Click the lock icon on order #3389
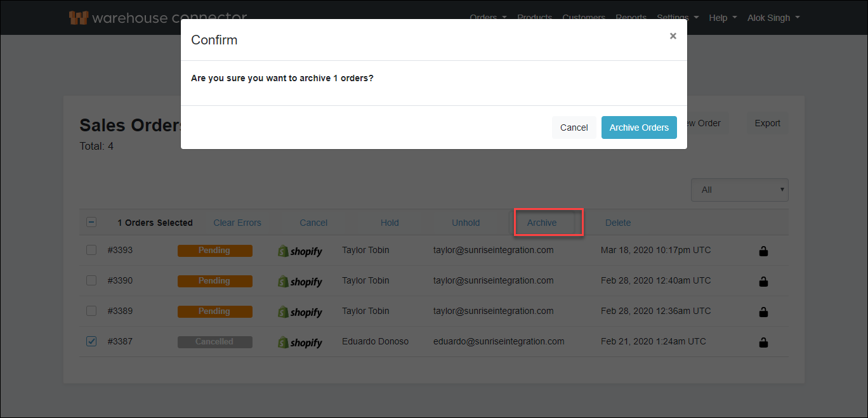 pyautogui.click(x=763, y=311)
